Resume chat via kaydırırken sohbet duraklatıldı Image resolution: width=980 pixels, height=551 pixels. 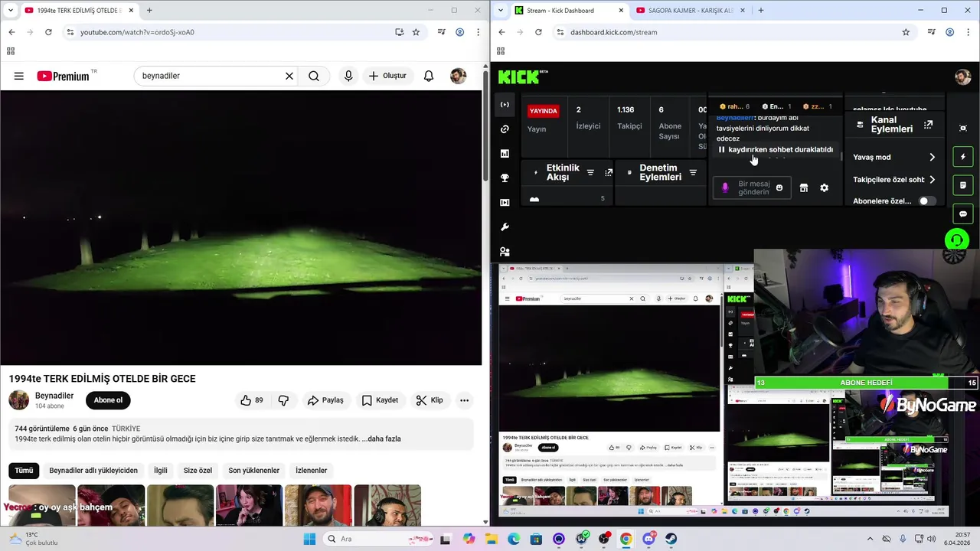click(776, 150)
